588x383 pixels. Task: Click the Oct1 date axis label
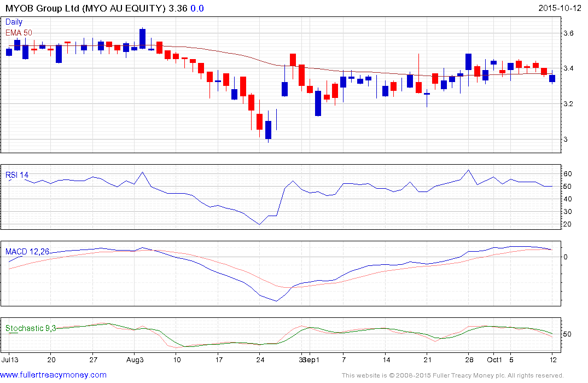(x=494, y=360)
